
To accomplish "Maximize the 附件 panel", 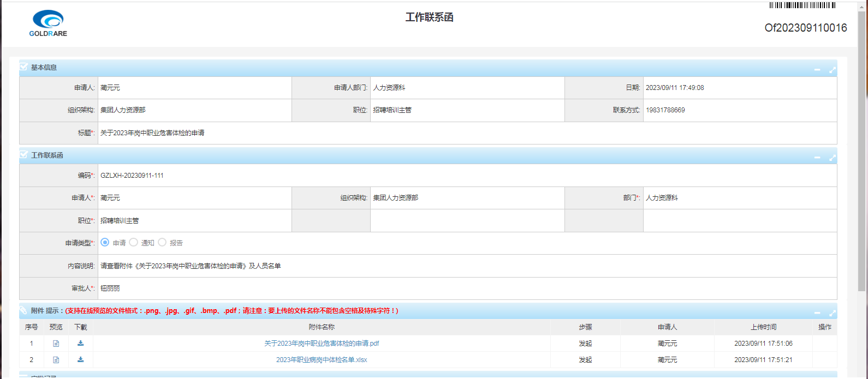I will click(833, 313).
